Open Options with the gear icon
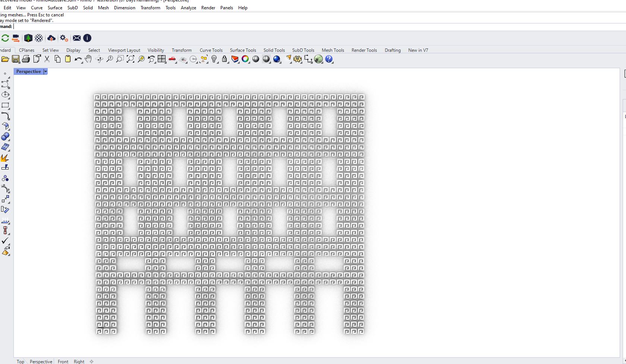This screenshot has width=626, height=364. coord(298,59)
